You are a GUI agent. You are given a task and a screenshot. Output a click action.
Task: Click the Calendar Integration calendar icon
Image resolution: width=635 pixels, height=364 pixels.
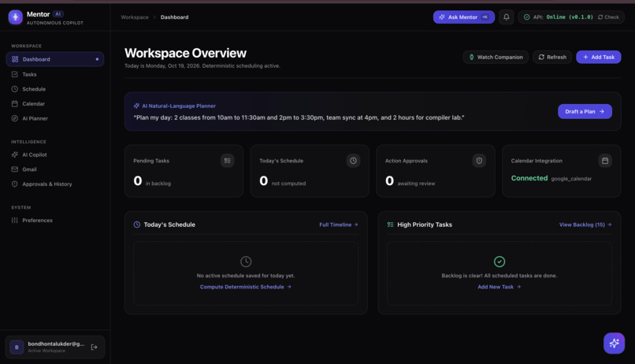(605, 161)
